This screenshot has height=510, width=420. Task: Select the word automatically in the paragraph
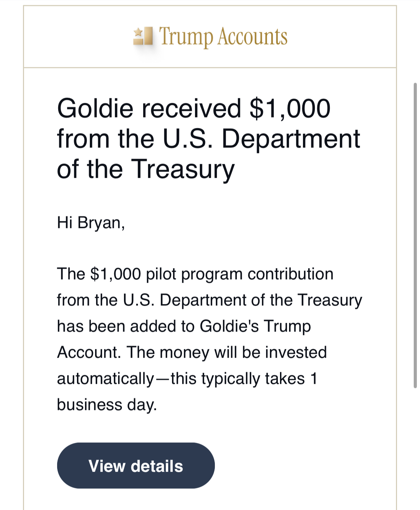[106, 379]
